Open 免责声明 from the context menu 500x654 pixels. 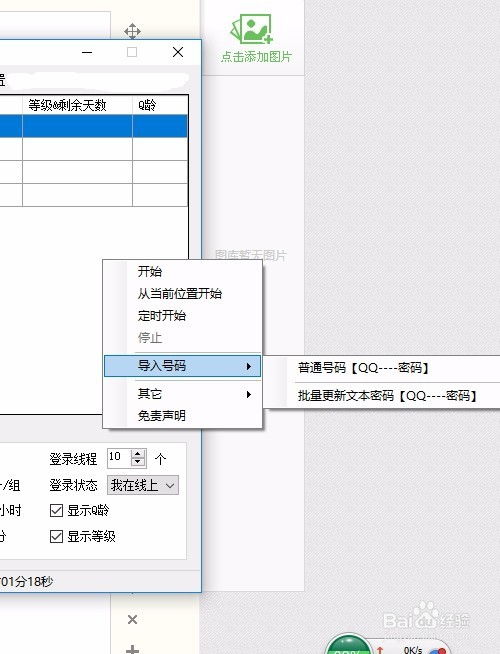point(182,416)
